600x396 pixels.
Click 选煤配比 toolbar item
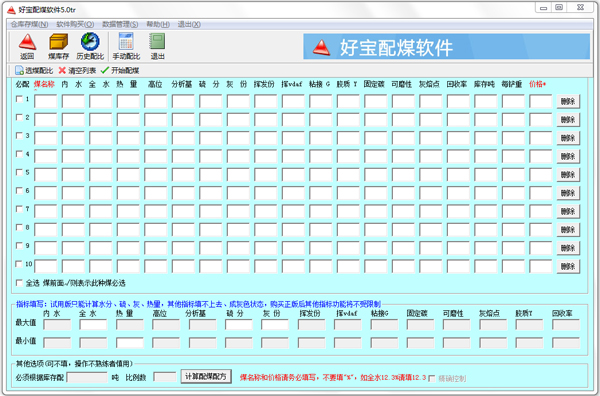coord(34,70)
